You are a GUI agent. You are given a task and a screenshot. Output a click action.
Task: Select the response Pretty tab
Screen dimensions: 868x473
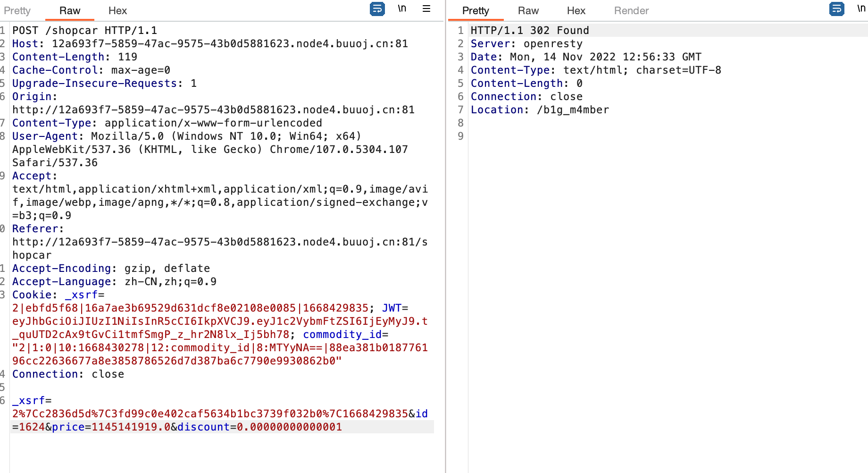[x=476, y=10]
